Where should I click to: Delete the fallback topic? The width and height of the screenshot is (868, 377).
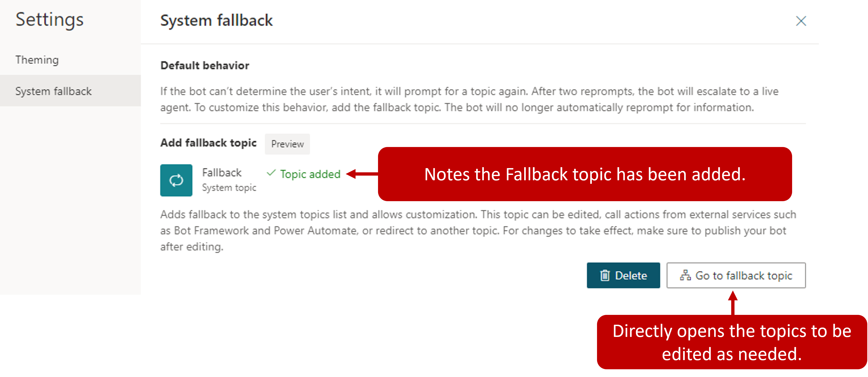point(623,275)
